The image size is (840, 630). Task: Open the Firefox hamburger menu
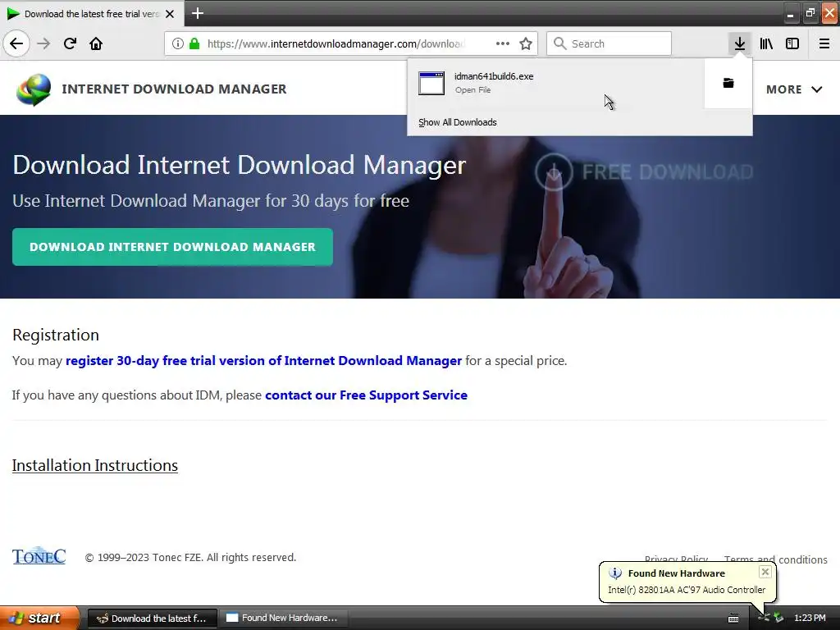(x=824, y=43)
